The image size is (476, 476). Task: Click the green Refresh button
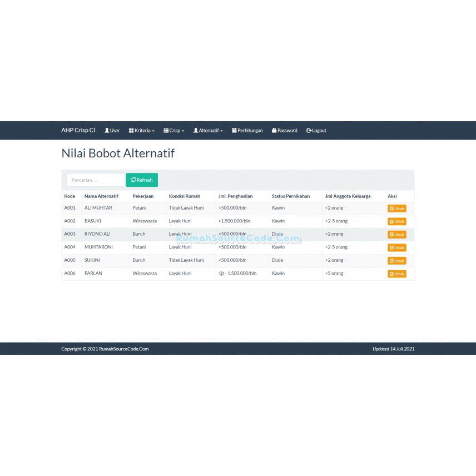click(x=142, y=180)
